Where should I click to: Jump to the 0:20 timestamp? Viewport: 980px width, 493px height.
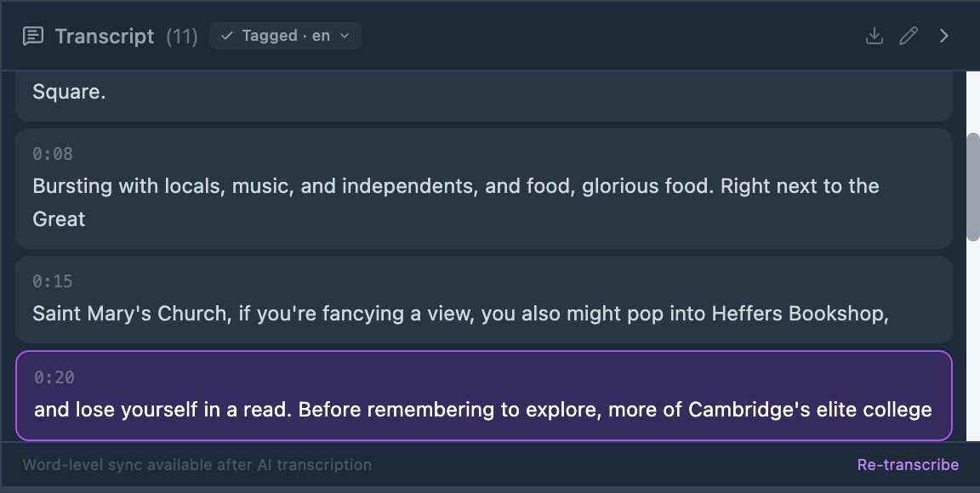pos(54,377)
